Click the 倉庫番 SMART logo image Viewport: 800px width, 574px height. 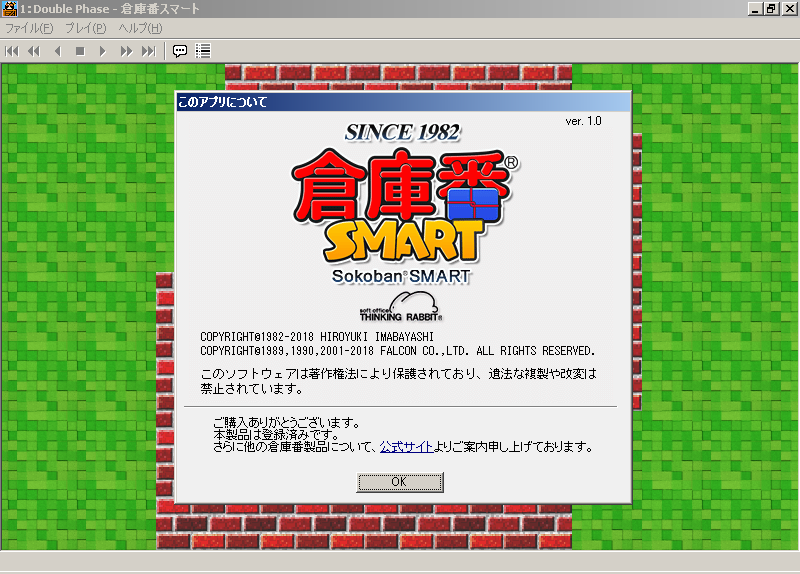pos(403,207)
